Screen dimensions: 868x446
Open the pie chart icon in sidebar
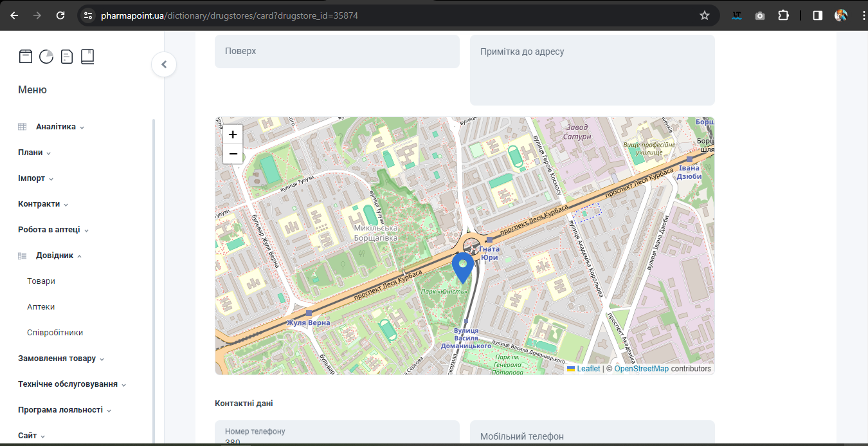(46, 57)
